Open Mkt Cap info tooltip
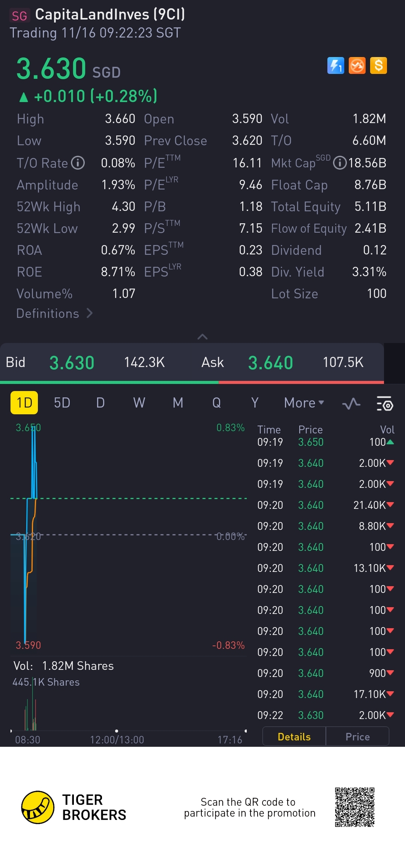Image resolution: width=405 pixels, height=868 pixels. [x=340, y=163]
